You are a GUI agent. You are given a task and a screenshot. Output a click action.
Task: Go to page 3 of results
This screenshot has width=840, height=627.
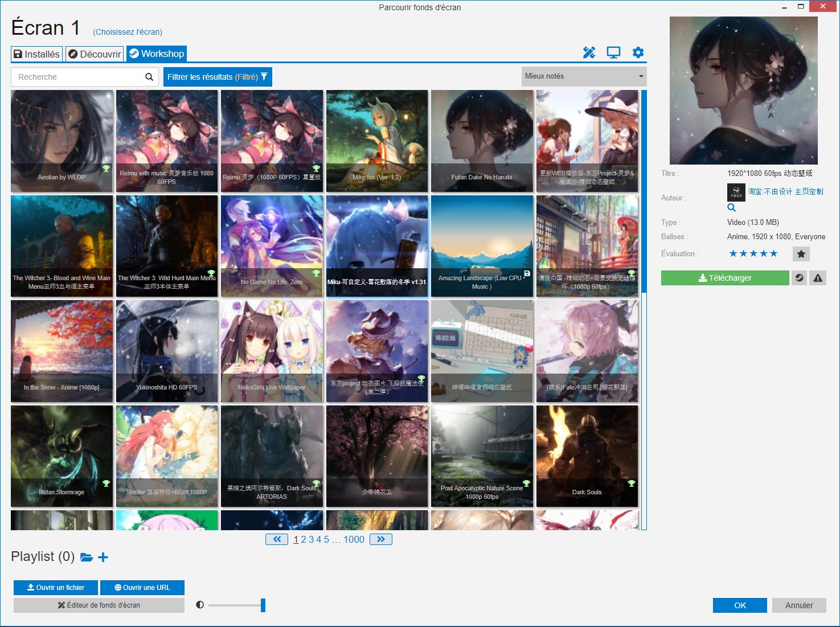click(x=312, y=539)
